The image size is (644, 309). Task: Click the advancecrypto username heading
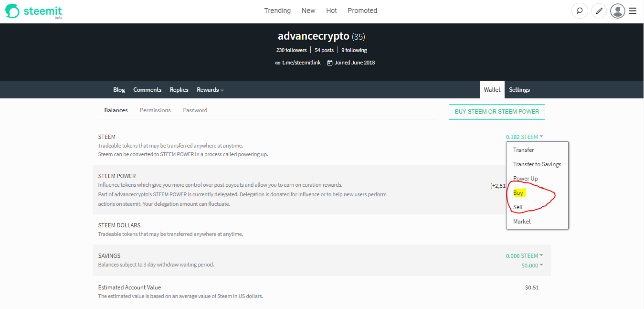tap(314, 36)
